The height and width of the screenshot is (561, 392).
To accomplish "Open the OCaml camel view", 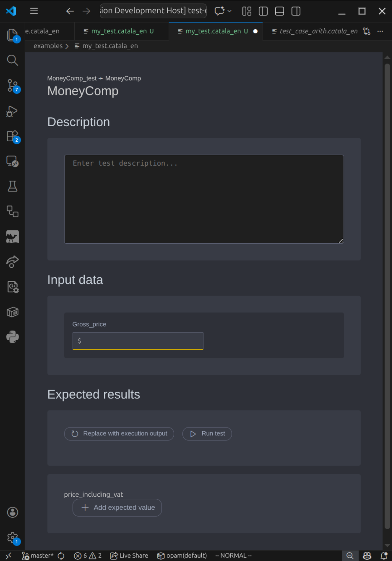I will tap(12, 236).
